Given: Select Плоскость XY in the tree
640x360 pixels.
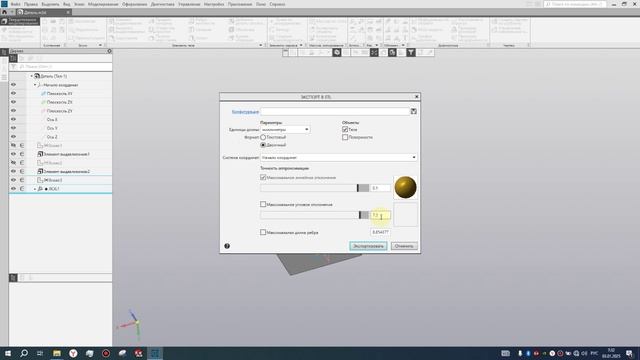Looking at the screenshot, I should tap(59, 93).
